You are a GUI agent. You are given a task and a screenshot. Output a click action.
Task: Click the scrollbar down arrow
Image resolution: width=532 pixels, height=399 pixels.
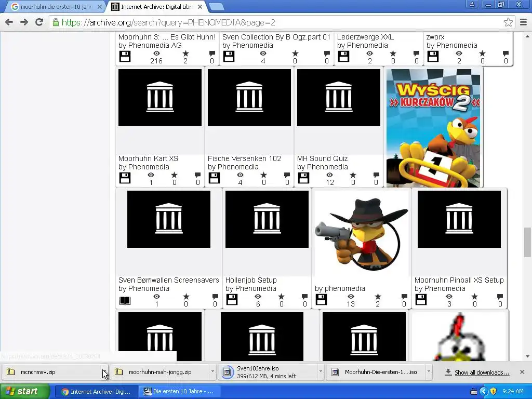click(527, 356)
